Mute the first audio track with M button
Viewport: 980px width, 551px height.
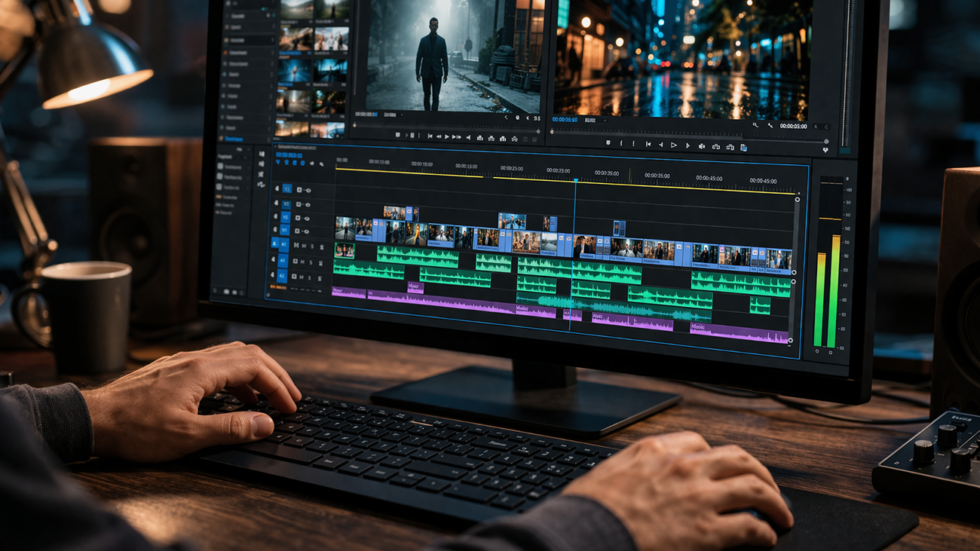click(303, 246)
